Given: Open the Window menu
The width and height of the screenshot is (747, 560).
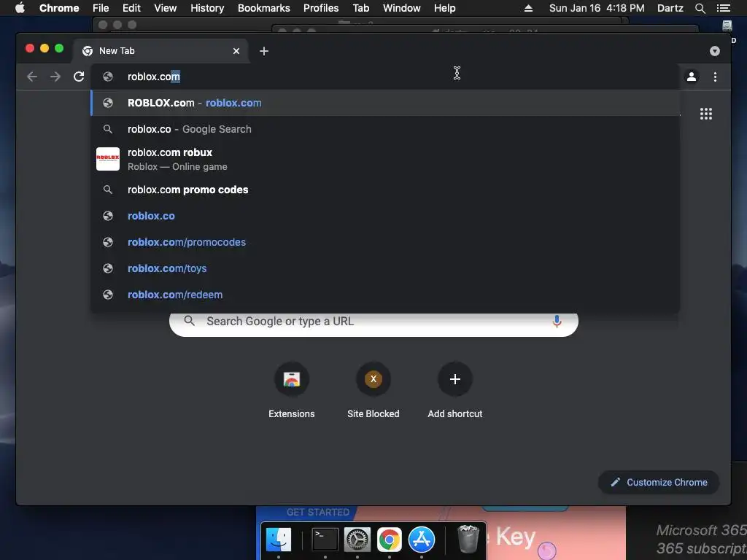Looking at the screenshot, I should tap(402, 8).
